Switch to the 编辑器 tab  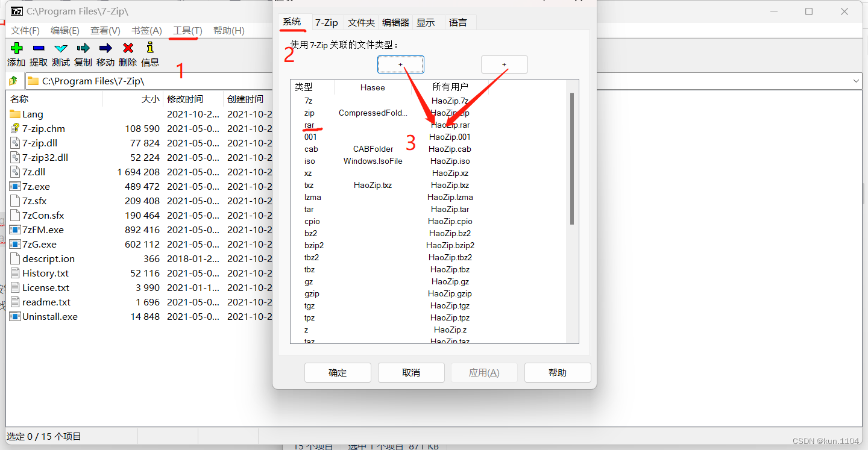click(395, 22)
